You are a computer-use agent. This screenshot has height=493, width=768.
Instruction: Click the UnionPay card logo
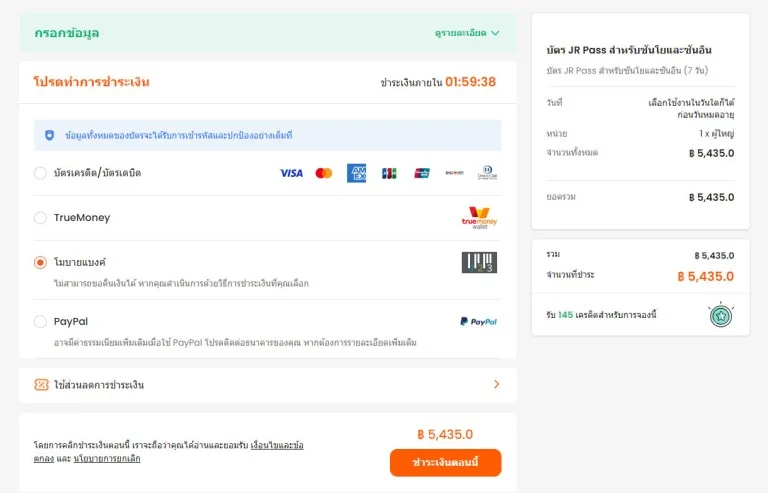[x=422, y=173]
